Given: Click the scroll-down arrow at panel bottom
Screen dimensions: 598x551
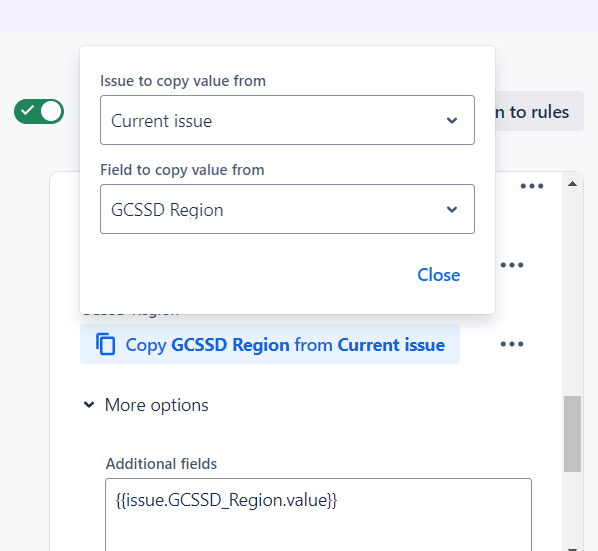Looking at the screenshot, I should click(572, 549).
